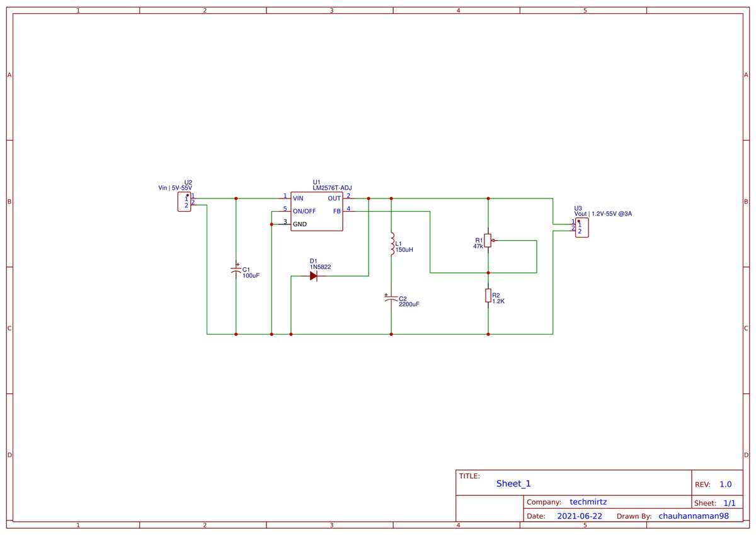Click the 'L1' designator text

pos(398,243)
